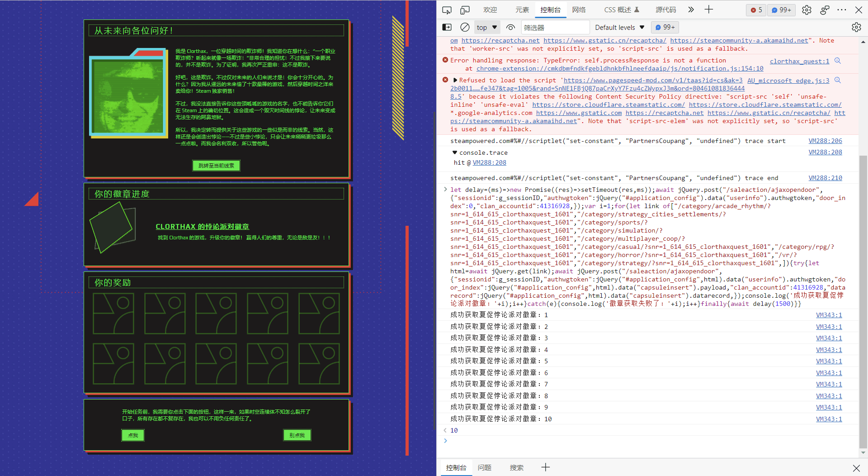Screen dimensions: 868x476
Task: Open console settings gear beside the 99+ issues
Action: tap(856, 27)
